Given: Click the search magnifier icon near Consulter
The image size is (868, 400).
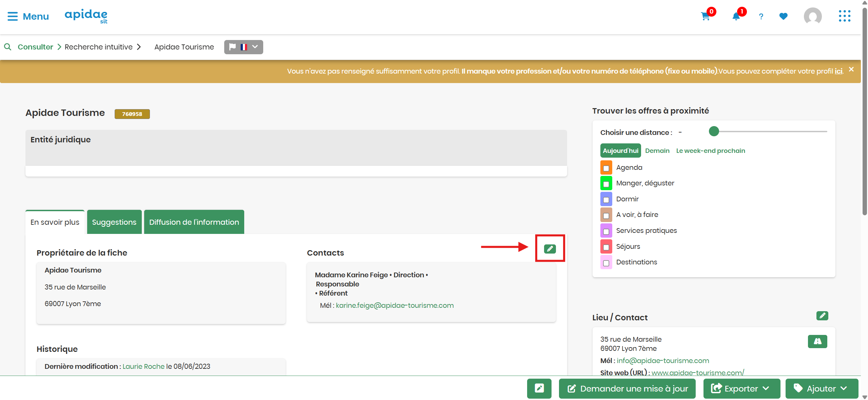Looking at the screenshot, I should (7, 47).
